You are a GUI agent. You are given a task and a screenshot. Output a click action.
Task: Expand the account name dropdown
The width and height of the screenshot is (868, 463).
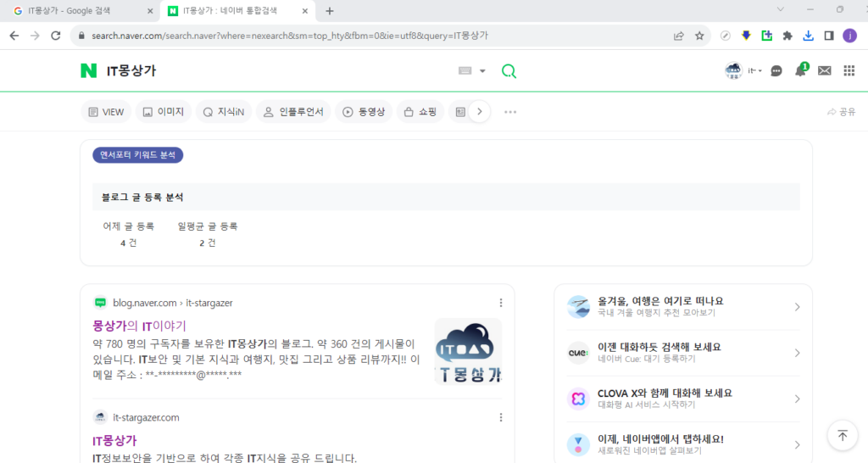755,71
